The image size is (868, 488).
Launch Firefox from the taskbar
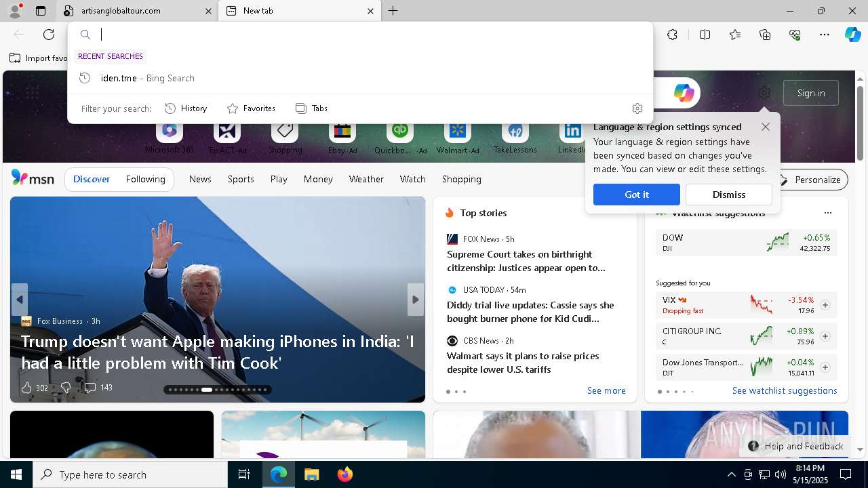344,474
